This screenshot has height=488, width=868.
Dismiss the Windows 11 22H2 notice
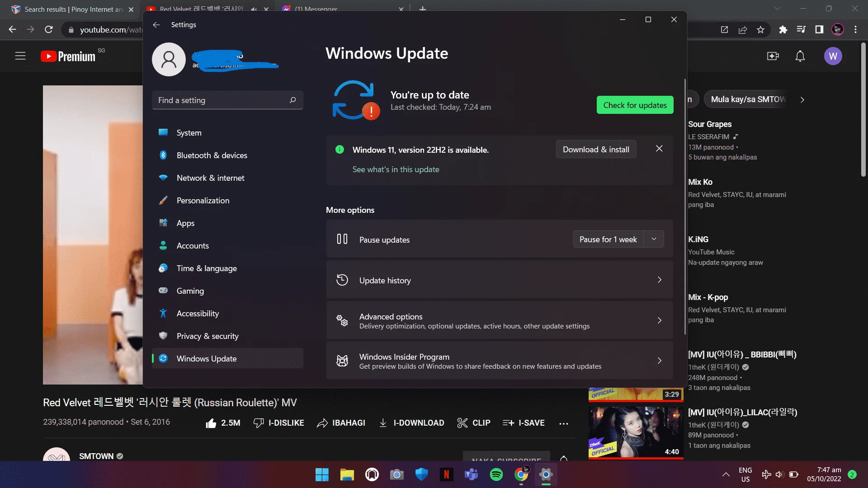(x=659, y=149)
